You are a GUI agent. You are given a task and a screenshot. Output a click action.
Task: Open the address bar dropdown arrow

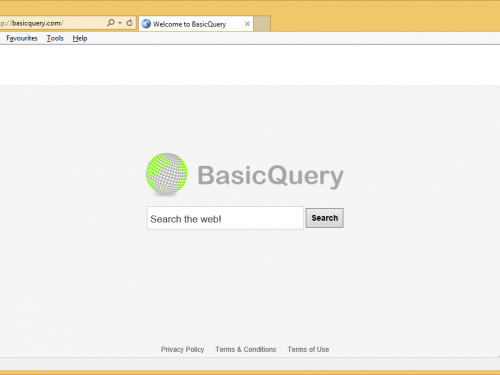click(x=120, y=23)
